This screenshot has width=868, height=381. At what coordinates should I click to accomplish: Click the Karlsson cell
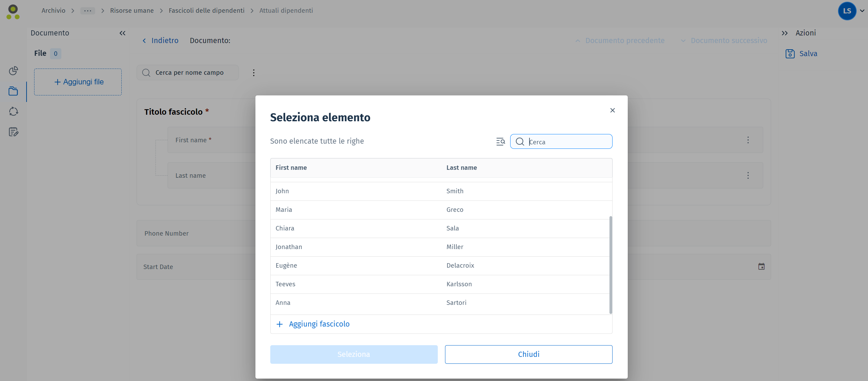(459, 284)
